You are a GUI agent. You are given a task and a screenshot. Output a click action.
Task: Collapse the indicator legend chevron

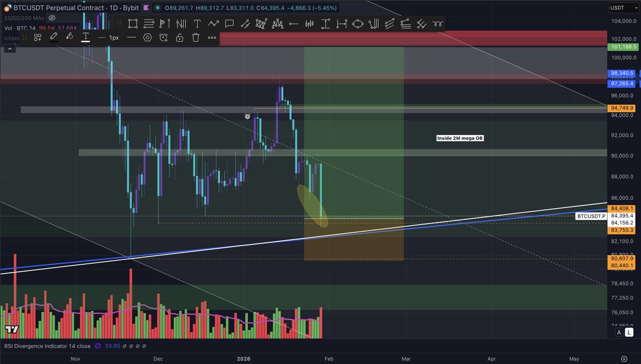click(x=10, y=49)
